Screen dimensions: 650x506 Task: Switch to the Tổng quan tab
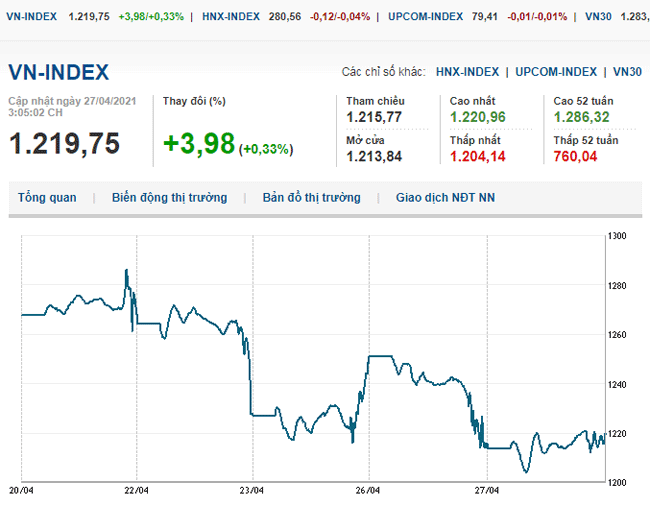point(47,198)
